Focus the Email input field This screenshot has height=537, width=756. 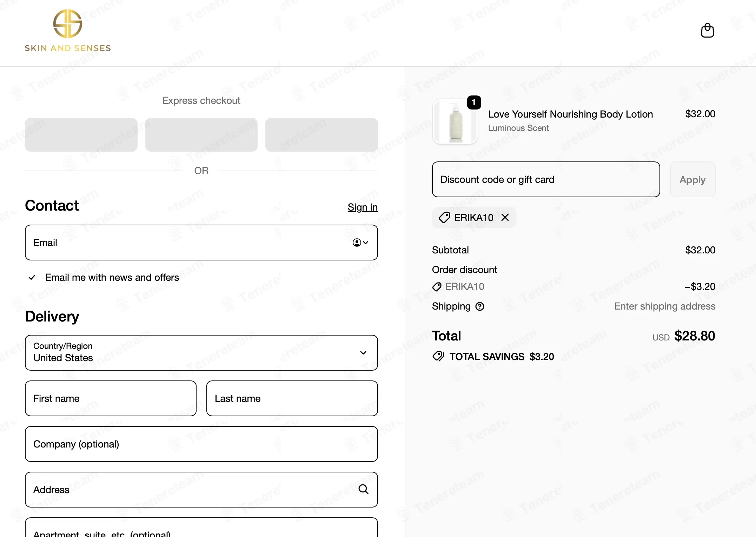tap(201, 243)
